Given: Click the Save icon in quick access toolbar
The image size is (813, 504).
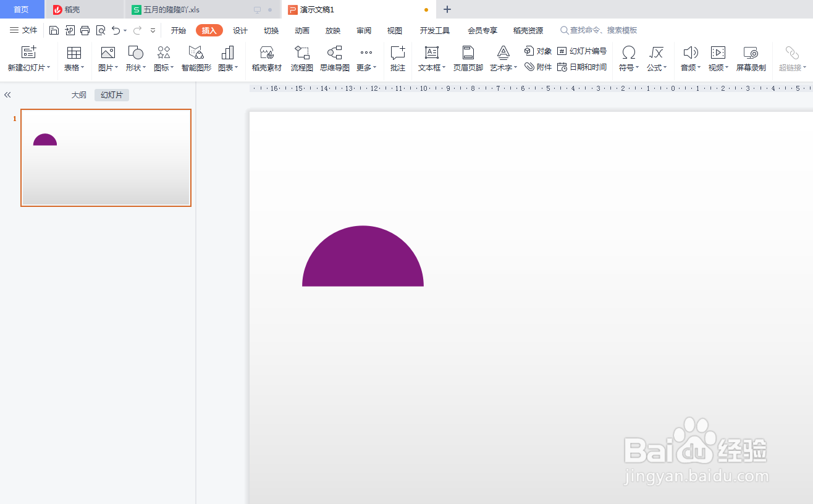Looking at the screenshot, I should pyautogui.click(x=54, y=30).
